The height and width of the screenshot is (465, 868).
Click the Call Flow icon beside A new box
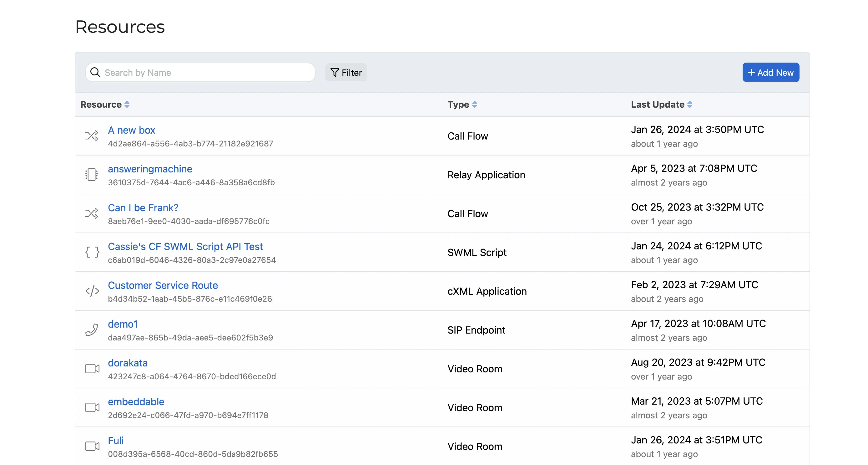(91, 135)
